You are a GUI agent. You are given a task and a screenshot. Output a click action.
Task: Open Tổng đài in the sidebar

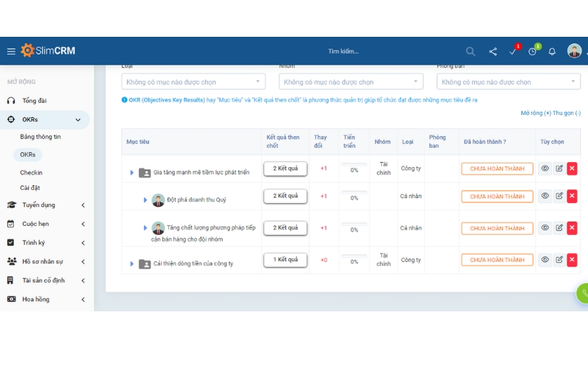[x=34, y=101]
